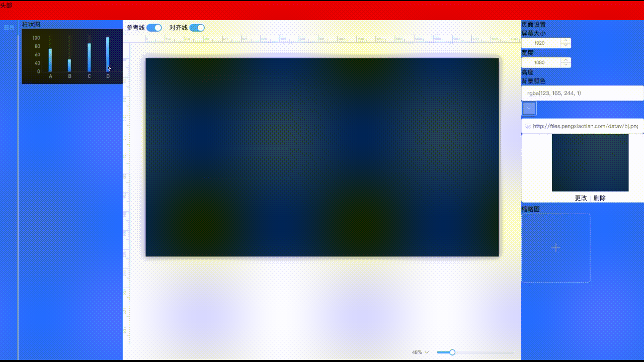Click the 更改 button to change background image
This screenshot has height=362, width=644.
click(x=581, y=198)
